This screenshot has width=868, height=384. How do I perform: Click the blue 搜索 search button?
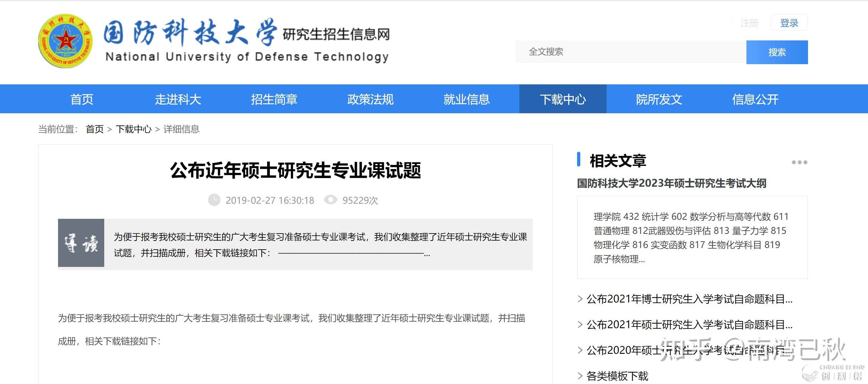tap(777, 52)
